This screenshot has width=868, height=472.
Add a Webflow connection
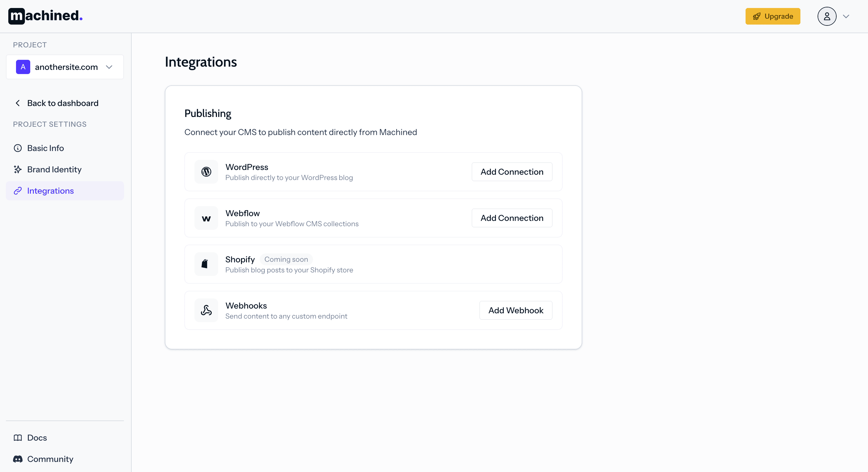point(511,218)
